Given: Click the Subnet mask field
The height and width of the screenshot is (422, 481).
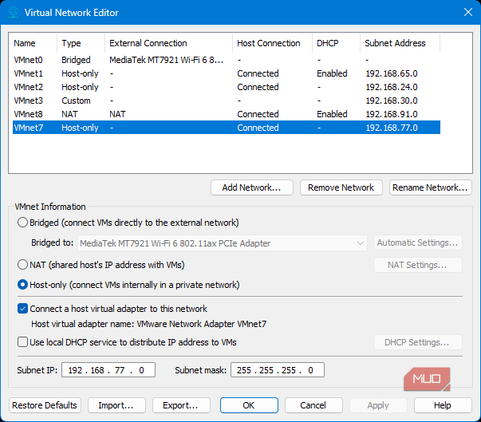Looking at the screenshot, I should 277,370.
